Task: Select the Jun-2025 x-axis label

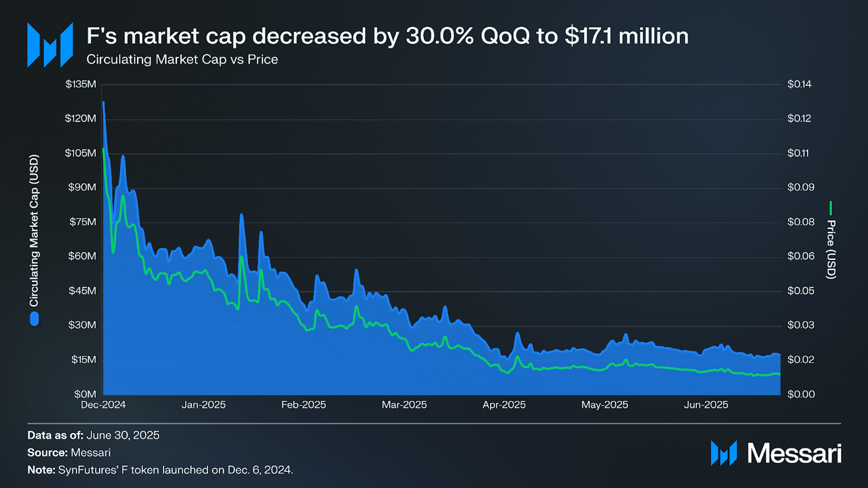Action: (x=706, y=405)
